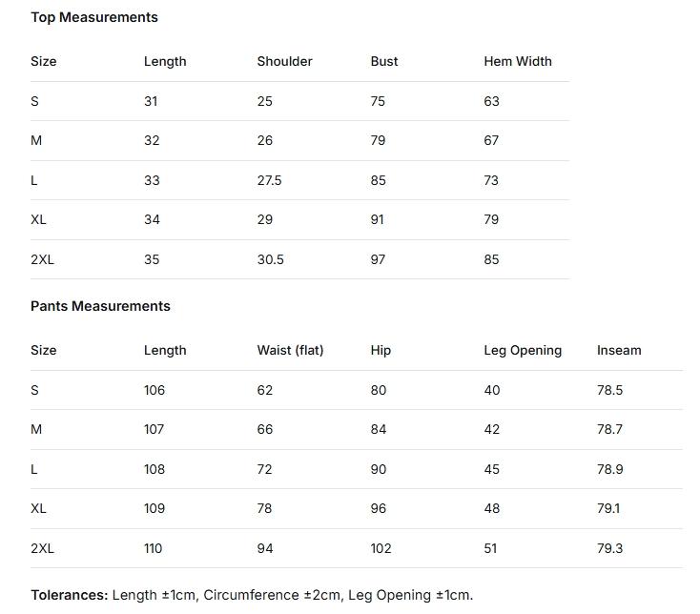The image size is (700, 614).
Task: Click hem width value 63 for size S
Action: [491, 101]
